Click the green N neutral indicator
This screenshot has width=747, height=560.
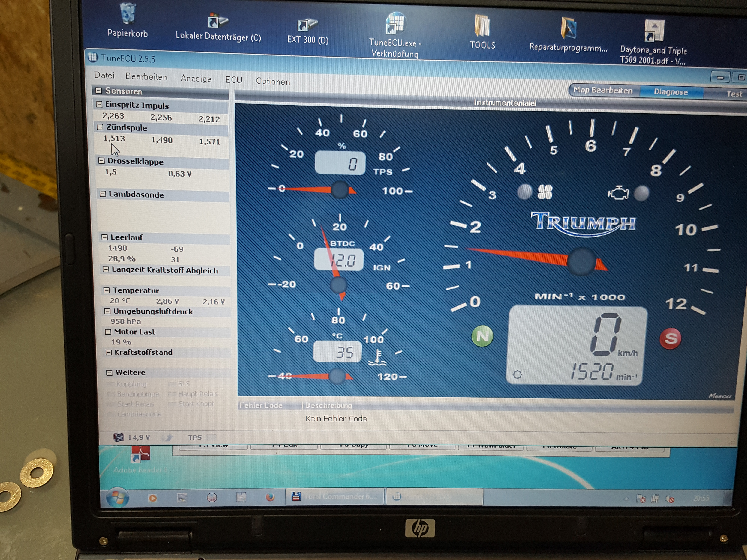tap(482, 336)
